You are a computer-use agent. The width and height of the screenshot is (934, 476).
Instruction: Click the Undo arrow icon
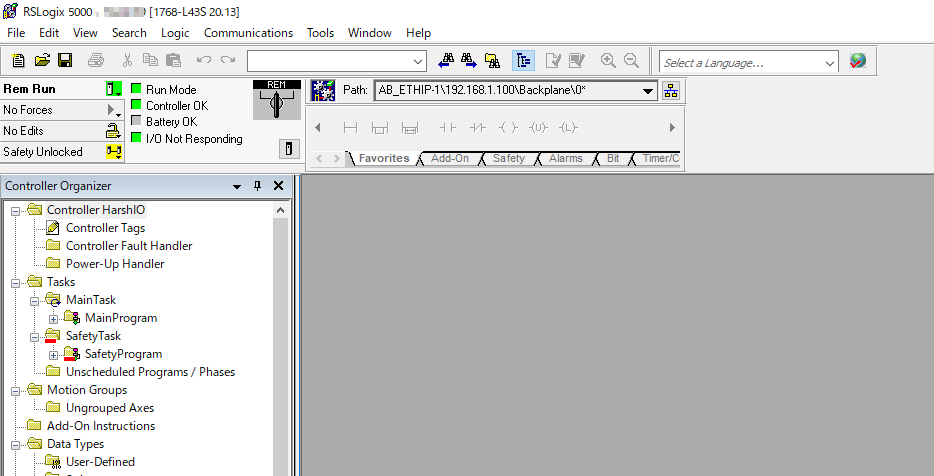pos(204,60)
